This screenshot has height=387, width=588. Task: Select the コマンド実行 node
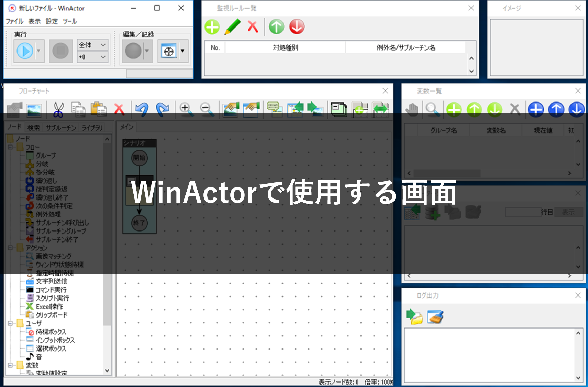(51, 290)
